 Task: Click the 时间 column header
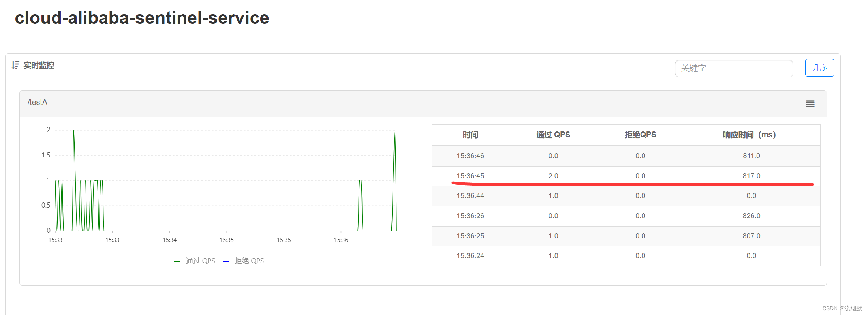pyautogui.click(x=470, y=135)
